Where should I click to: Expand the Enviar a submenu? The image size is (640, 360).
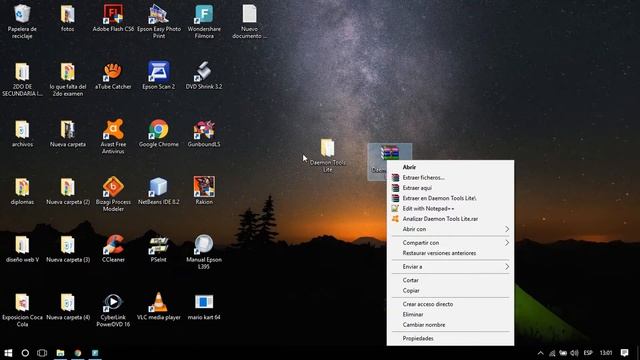450,267
